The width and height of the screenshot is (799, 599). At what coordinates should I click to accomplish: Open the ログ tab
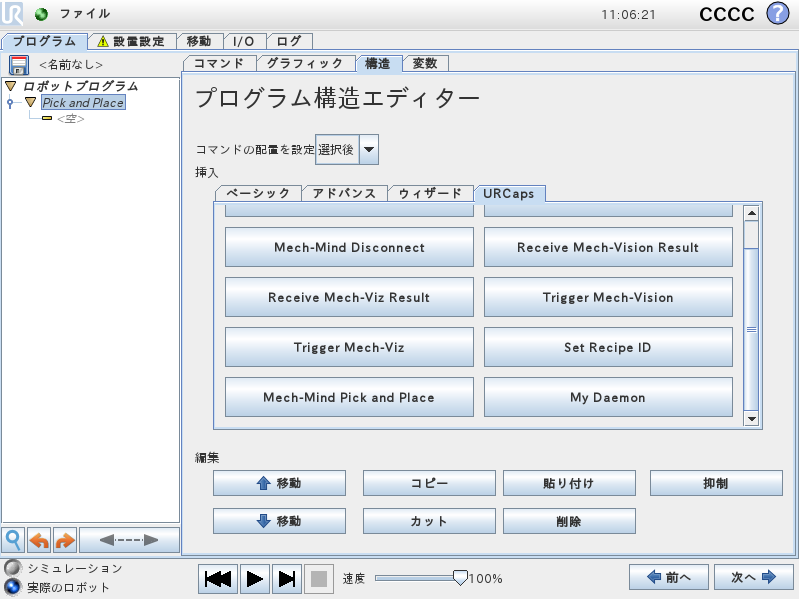(289, 41)
